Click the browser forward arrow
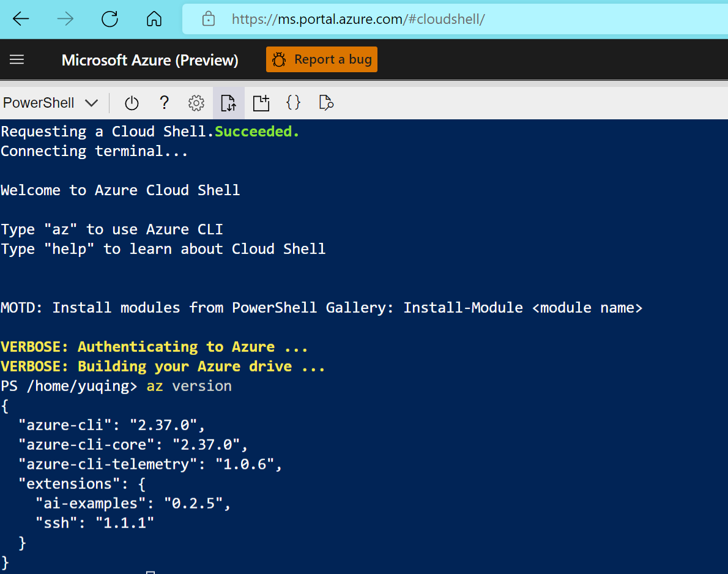Screen dimensions: 728x574 (x=65, y=19)
